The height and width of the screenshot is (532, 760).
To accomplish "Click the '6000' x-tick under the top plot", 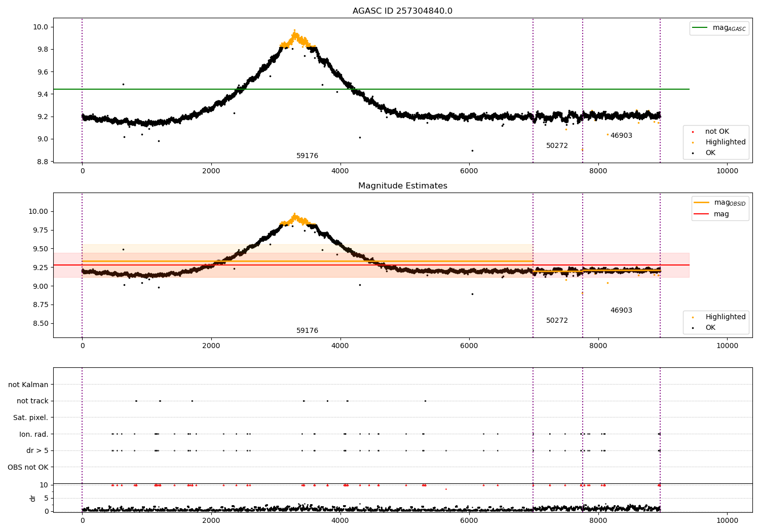I will click(x=469, y=171).
